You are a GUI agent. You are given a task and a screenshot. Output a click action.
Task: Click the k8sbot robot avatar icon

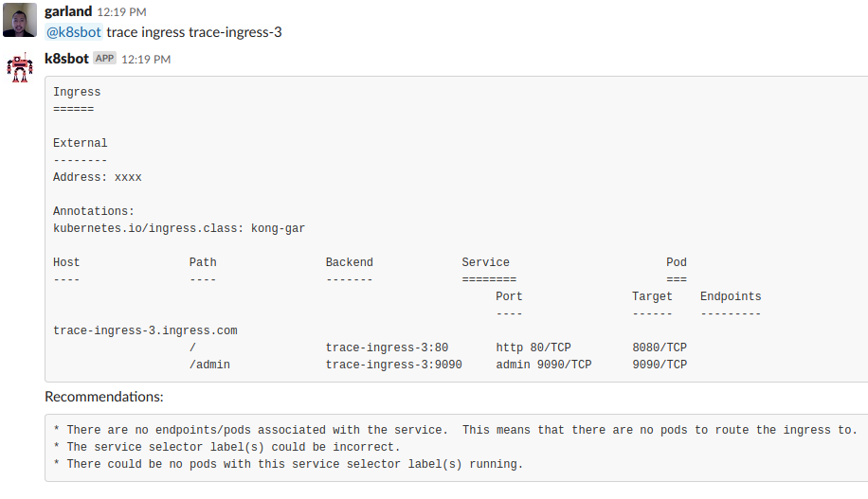20,67
